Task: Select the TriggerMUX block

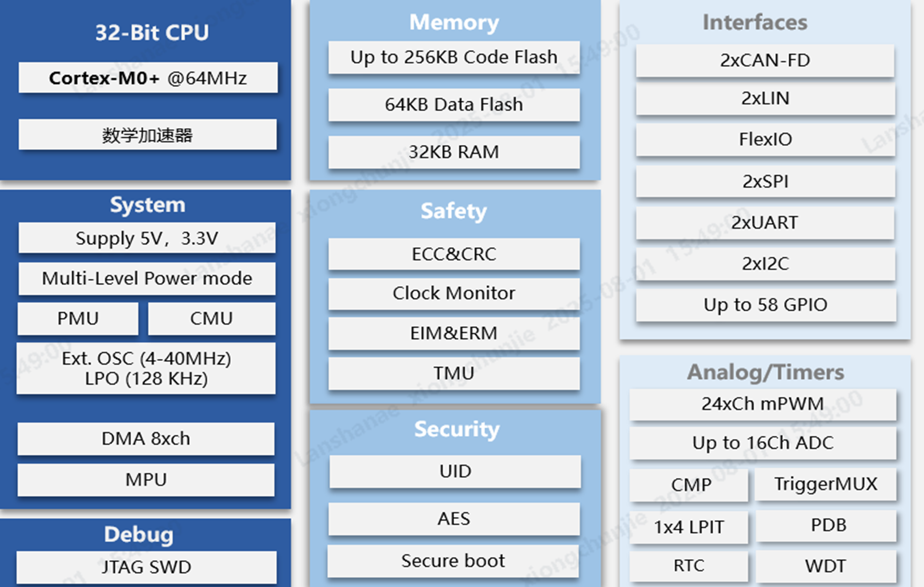Action: [x=826, y=484]
